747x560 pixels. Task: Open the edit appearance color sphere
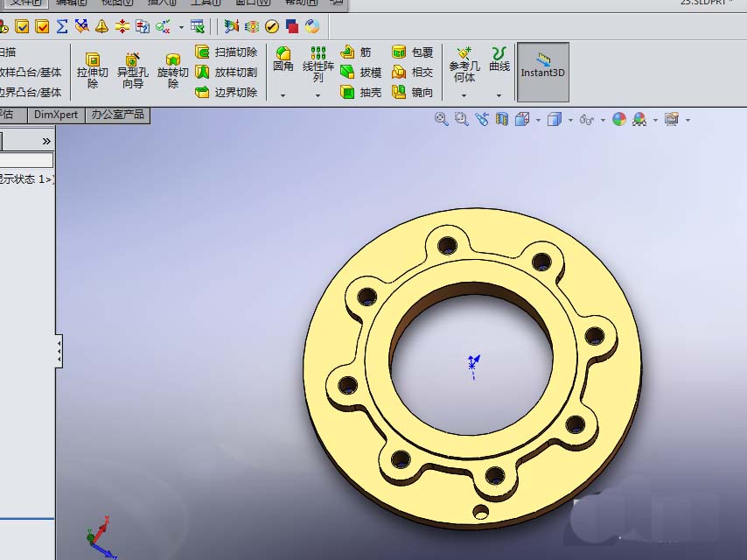[618, 119]
